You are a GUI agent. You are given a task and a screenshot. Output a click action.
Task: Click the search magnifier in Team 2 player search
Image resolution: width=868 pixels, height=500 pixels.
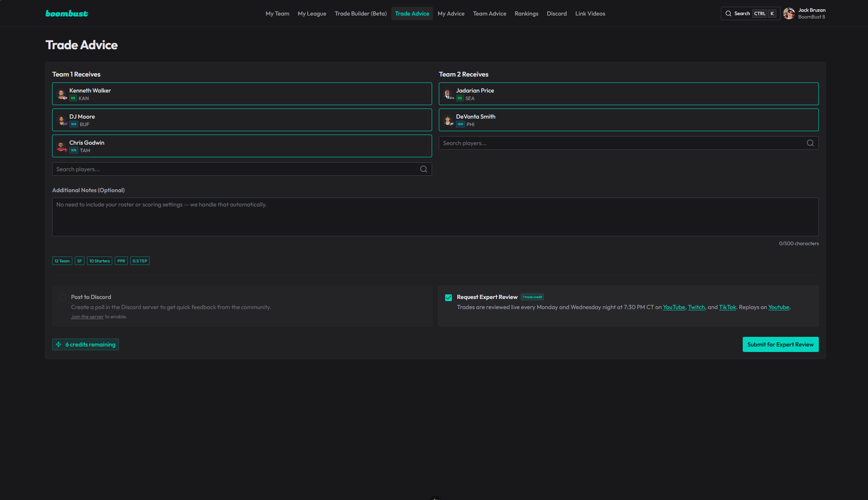coord(810,143)
